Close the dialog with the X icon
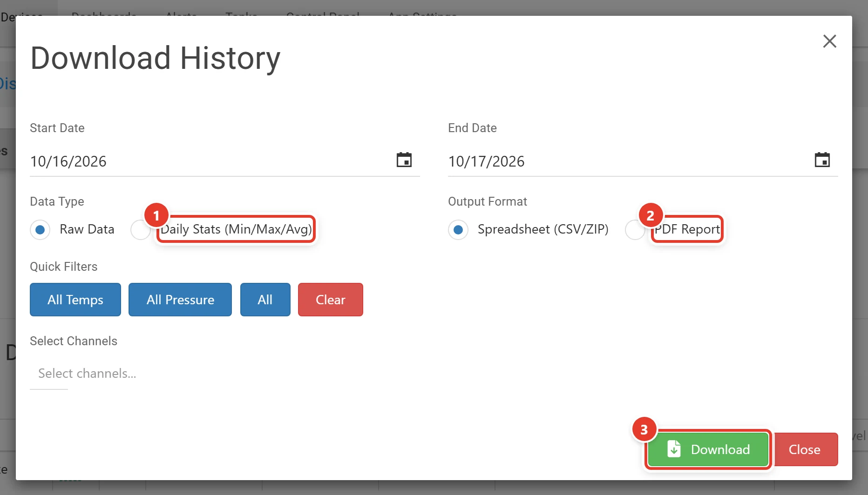 coord(829,41)
